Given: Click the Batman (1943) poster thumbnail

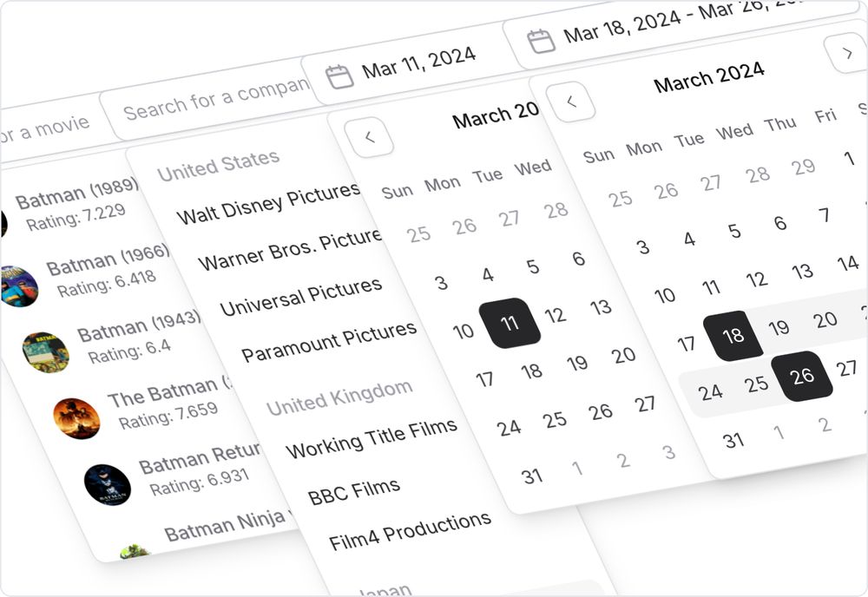Looking at the screenshot, I should [x=46, y=352].
